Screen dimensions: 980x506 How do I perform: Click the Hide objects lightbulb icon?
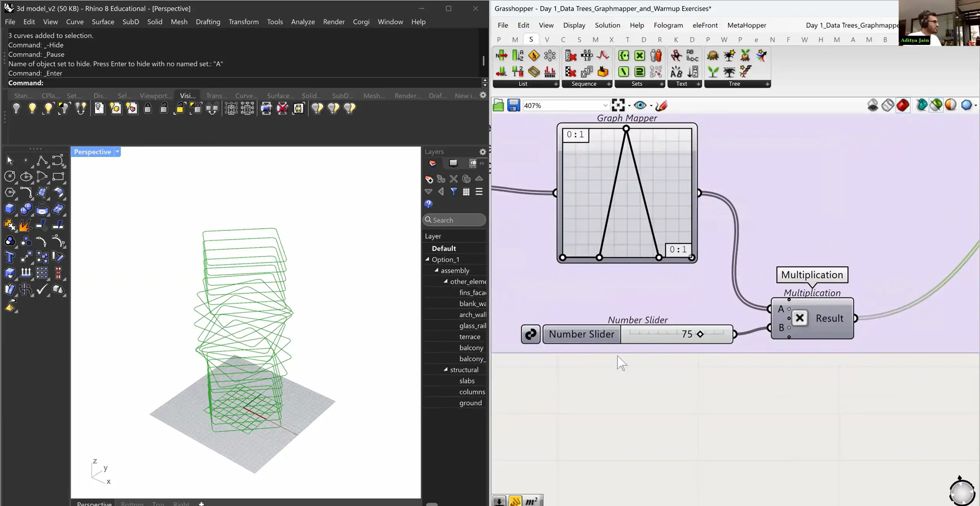tap(16, 108)
